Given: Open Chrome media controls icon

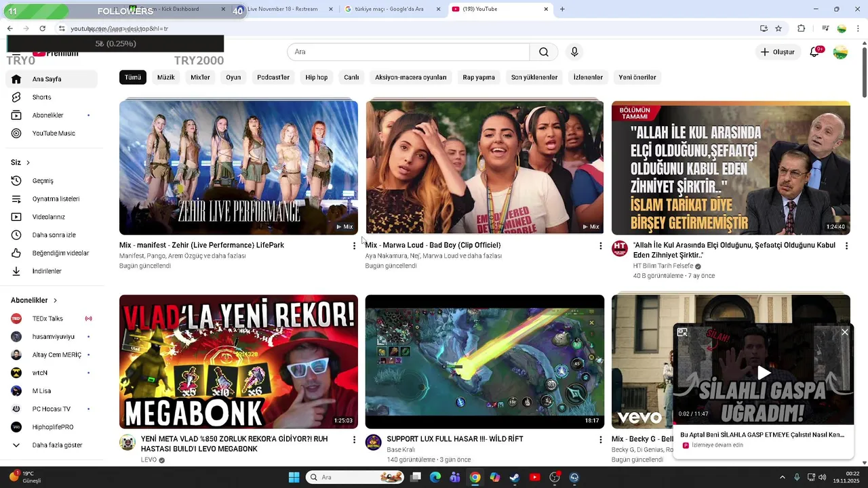Looking at the screenshot, I should [825, 28].
